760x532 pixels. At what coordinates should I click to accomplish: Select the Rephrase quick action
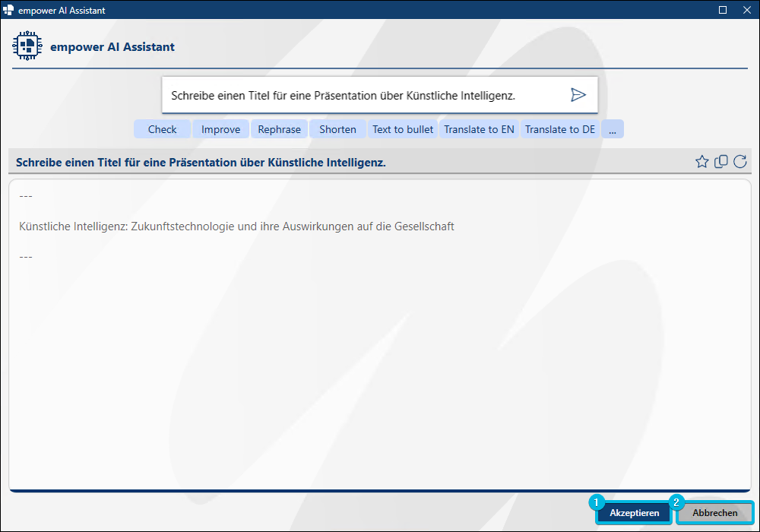279,129
